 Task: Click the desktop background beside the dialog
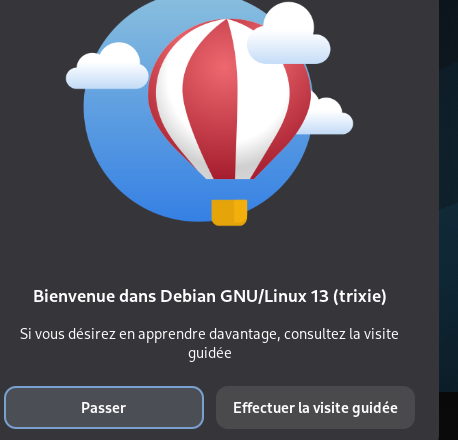click(449, 200)
